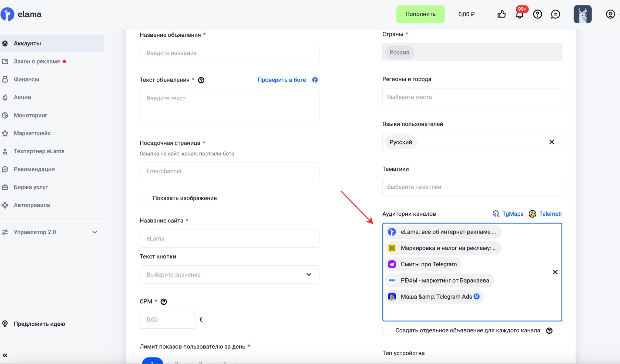The height and width of the screenshot is (364, 620).
Task: Click the CPM help question icon
Action: tap(164, 302)
